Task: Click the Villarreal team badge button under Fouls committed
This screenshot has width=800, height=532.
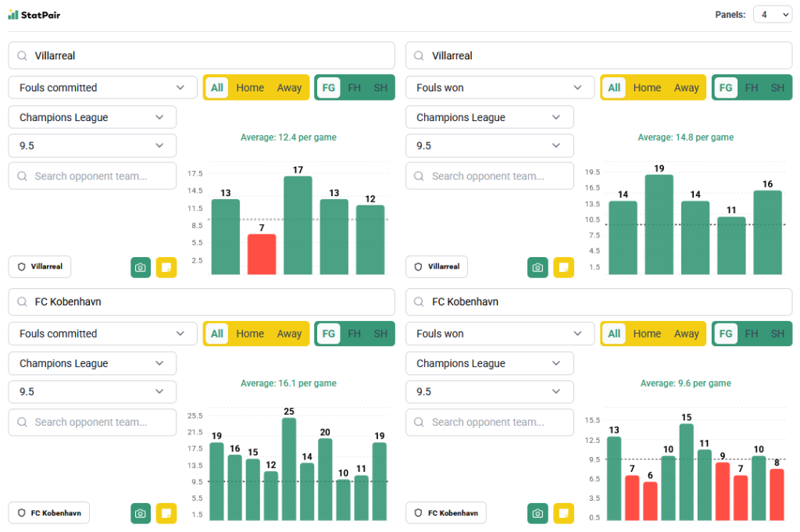Action: pyautogui.click(x=40, y=266)
